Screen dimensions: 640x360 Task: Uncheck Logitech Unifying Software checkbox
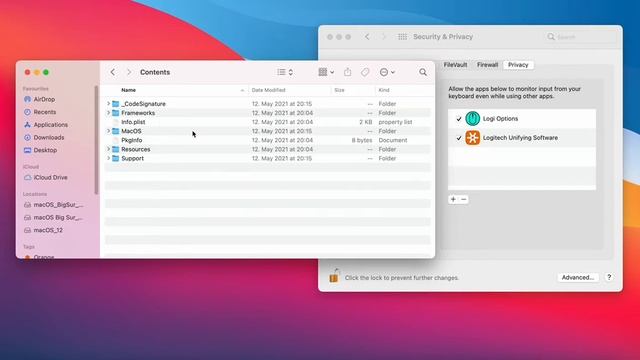pyautogui.click(x=459, y=138)
